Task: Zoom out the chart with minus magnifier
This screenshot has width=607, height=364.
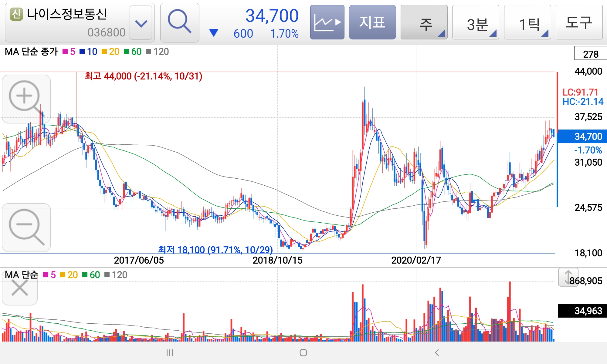Action: [x=26, y=227]
